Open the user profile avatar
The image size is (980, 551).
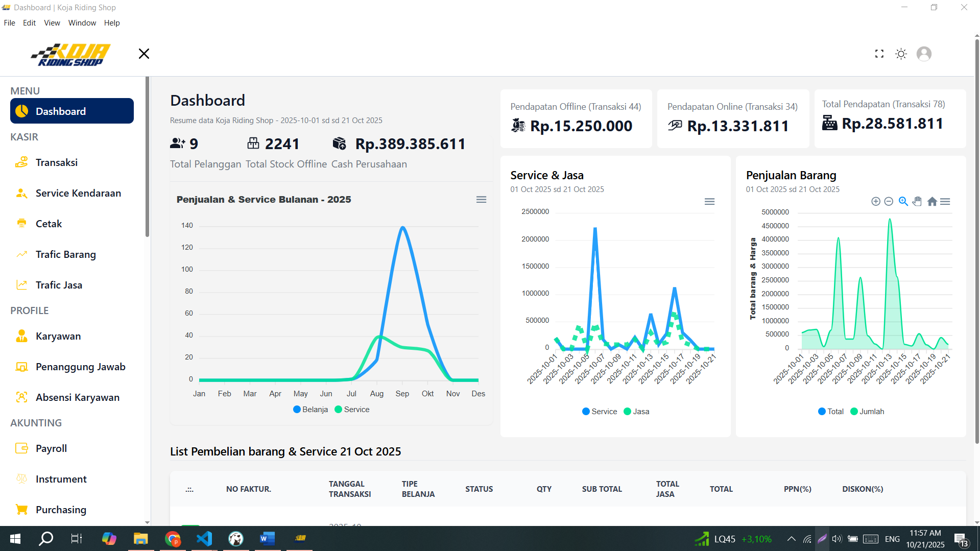923,54
